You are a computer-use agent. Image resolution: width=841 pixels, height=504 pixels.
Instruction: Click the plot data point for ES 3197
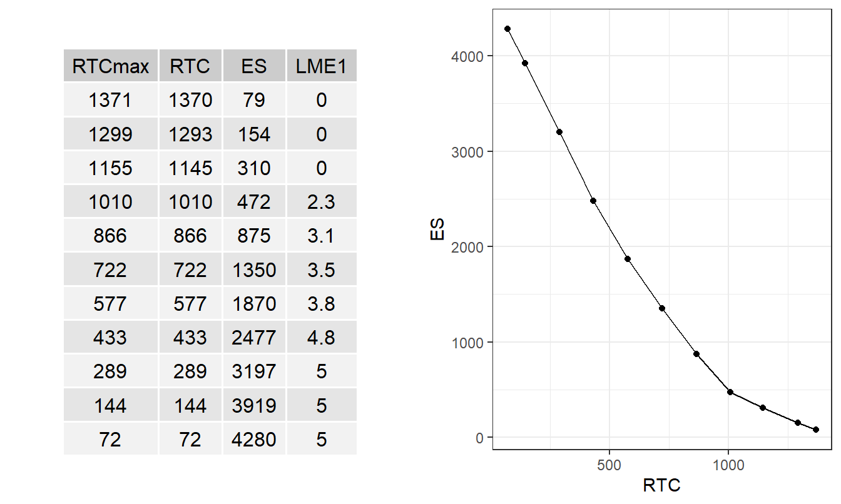(x=559, y=132)
